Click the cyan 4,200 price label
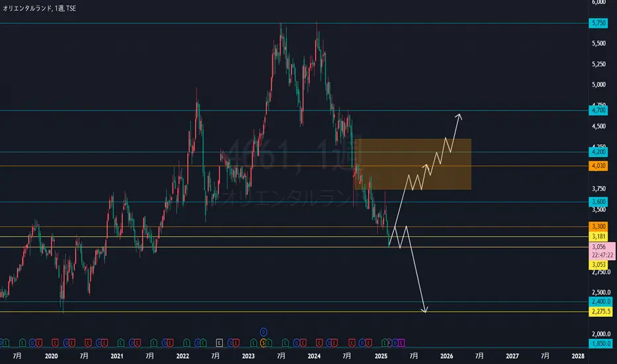The image size is (617, 364). click(x=598, y=152)
